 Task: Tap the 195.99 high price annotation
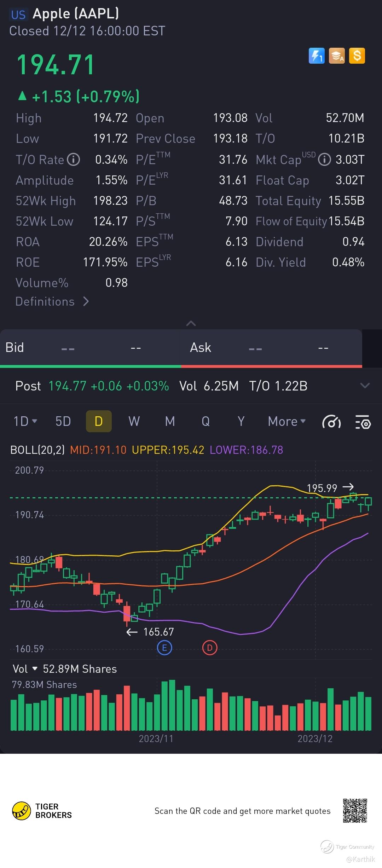(x=322, y=488)
